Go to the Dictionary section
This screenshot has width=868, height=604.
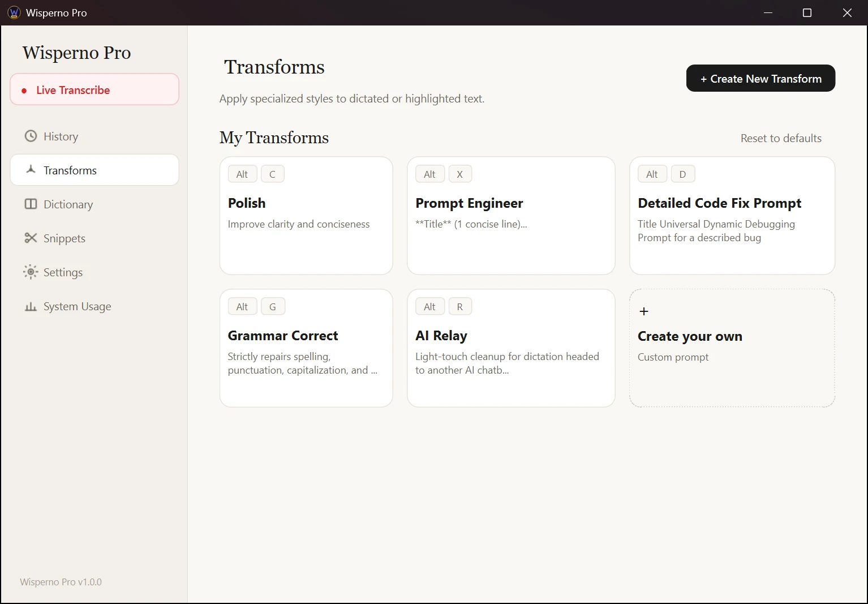pos(94,204)
